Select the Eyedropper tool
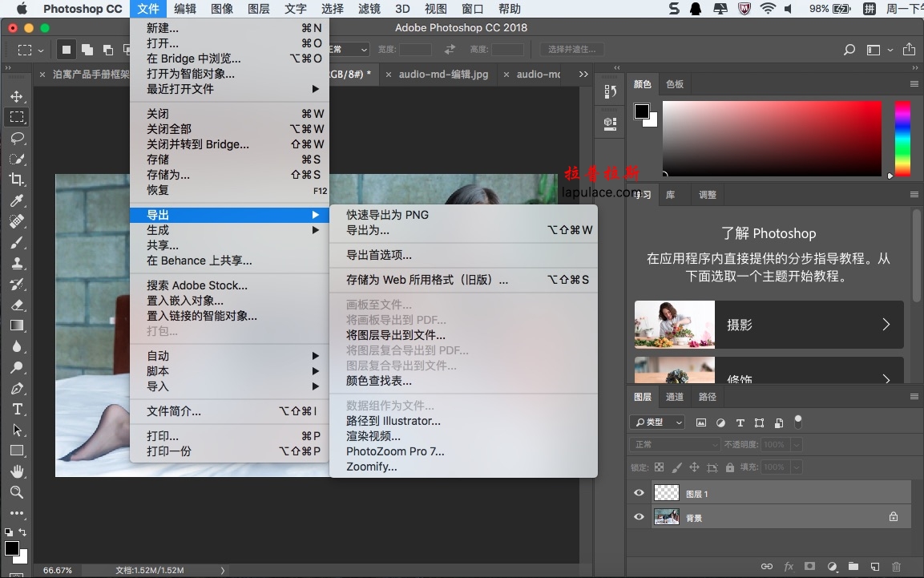The height and width of the screenshot is (578, 924). pos(17,201)
